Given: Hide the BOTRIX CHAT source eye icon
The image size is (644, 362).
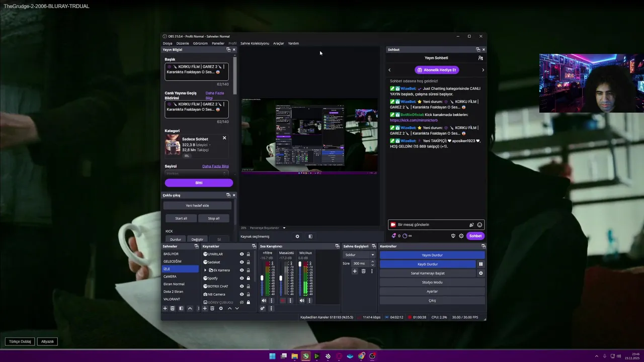Looking at the screenshot, I should 242,286.
